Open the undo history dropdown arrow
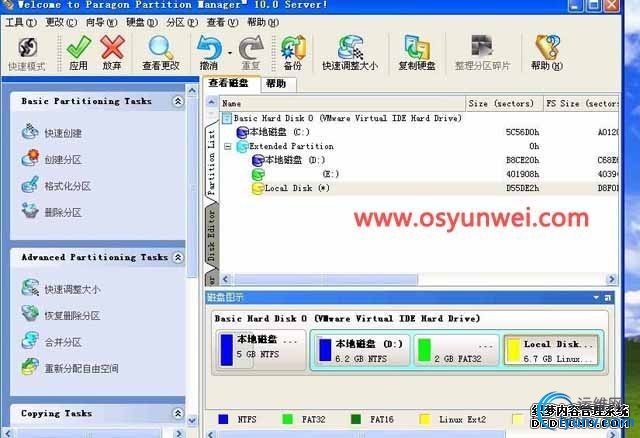Image resolution: width=640 pixels, height=438 pixels. tap(230, 53)
